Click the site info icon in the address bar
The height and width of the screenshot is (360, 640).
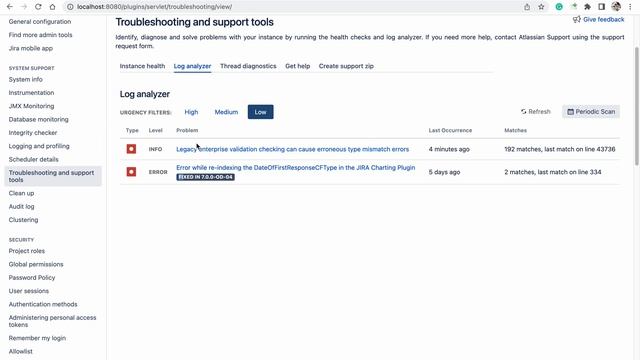coord(70,7)
